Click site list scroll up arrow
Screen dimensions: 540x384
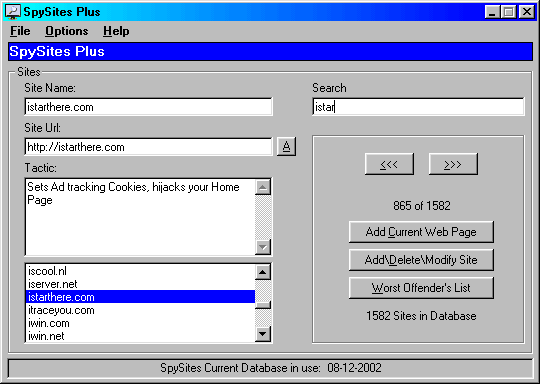pyautogui.click(x=263, y=272)
